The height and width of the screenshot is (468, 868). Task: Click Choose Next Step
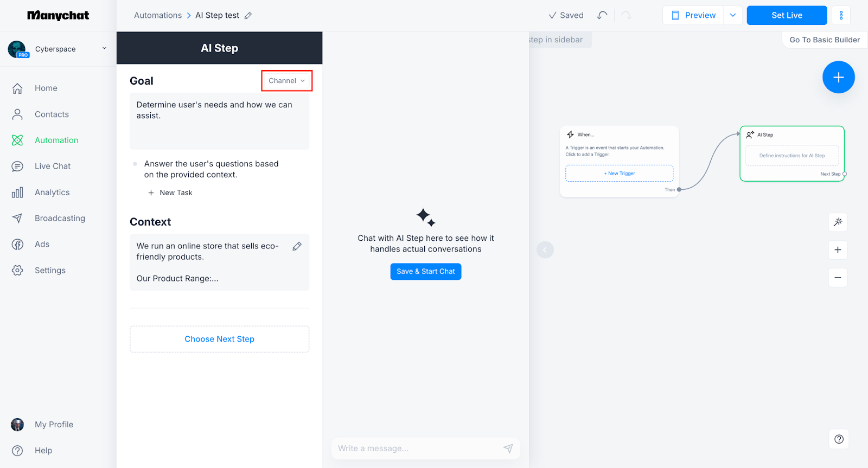pyautogui.click(x=219, y=339)
